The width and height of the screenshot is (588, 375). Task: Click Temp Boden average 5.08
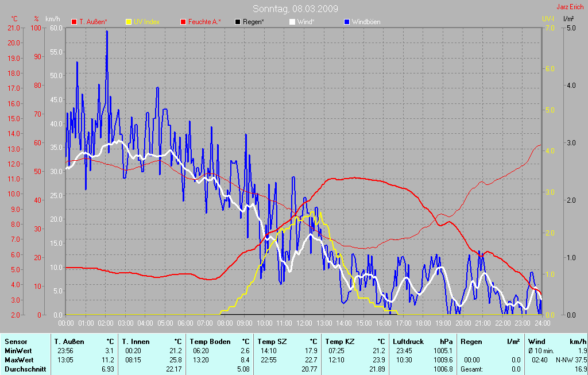click(x=243, y=369)
